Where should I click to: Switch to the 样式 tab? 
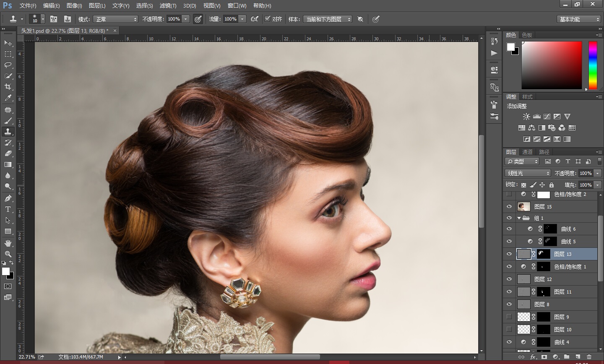(527, 96)
